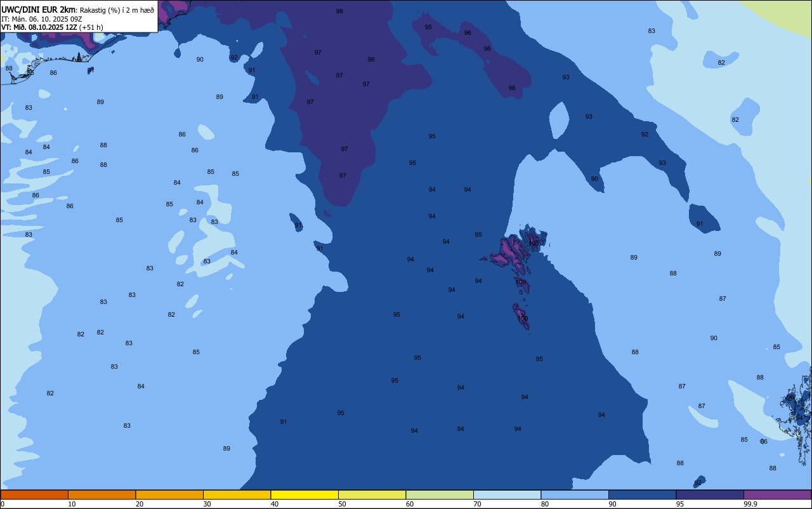Click the dark indigo 95–99.9 legend segment
This screenshot has width=812, height=509.
(x=710, y=494)
